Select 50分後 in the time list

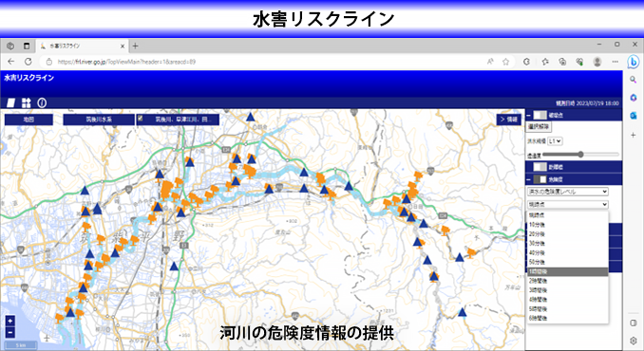(x=567, y=262)
